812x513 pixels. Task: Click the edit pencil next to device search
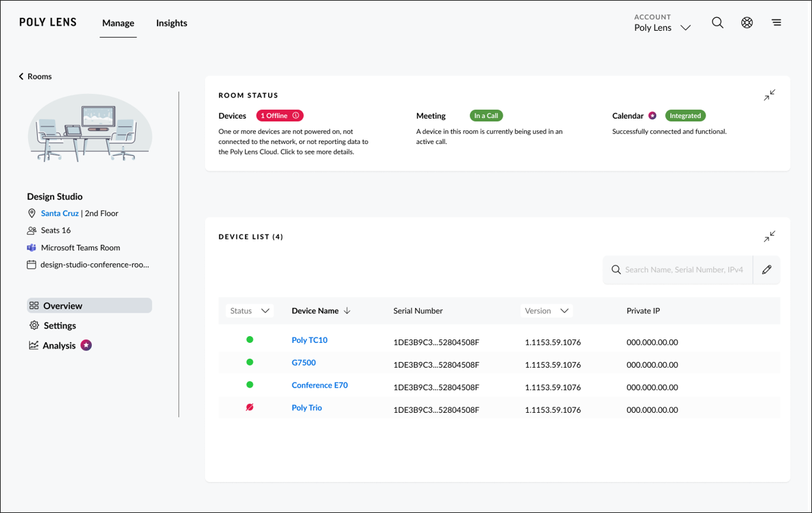(x=766, y=270)
